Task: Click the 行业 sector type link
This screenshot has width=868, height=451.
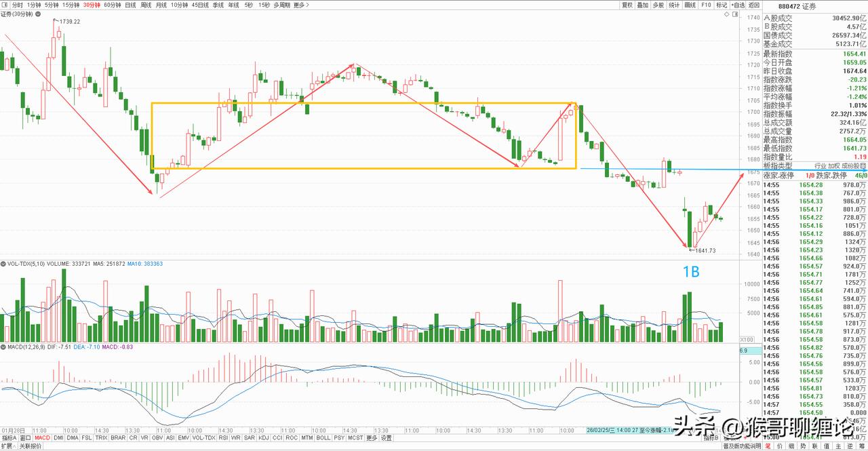Action: click(820, 165)
